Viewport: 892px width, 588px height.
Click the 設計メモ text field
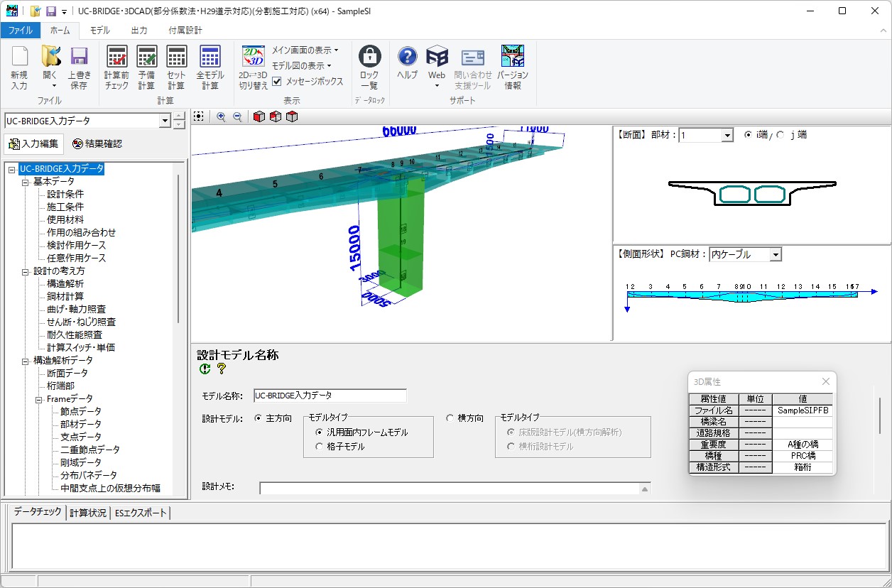point(450,489)
